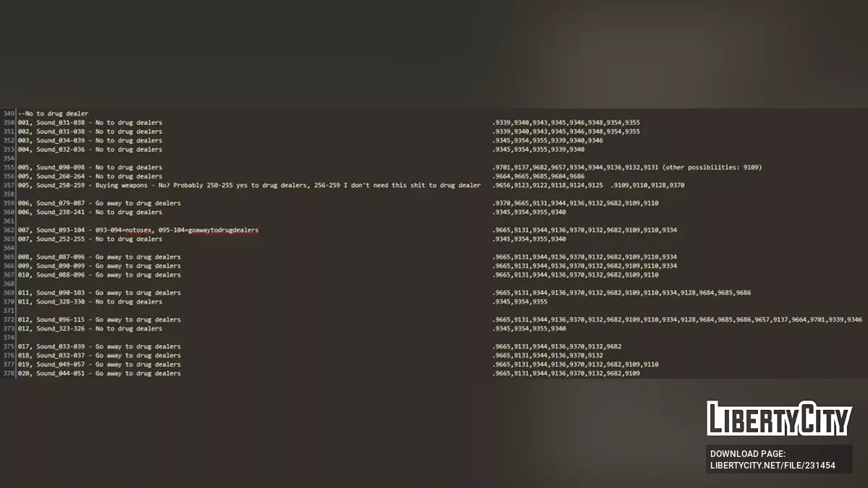The image size is (868, 488).
Task: Click the LibertyCity logo
Action: 778,418
